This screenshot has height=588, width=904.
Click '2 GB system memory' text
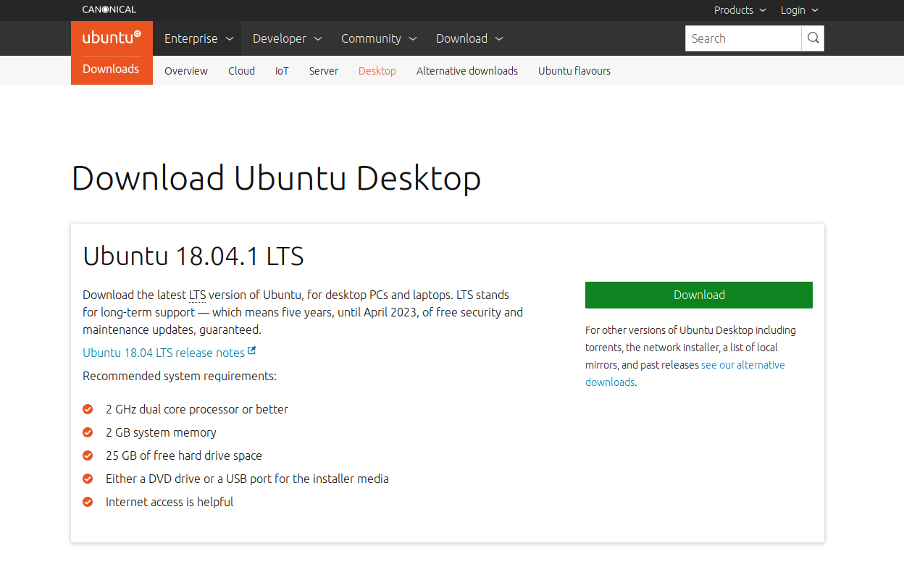[161, 432]
